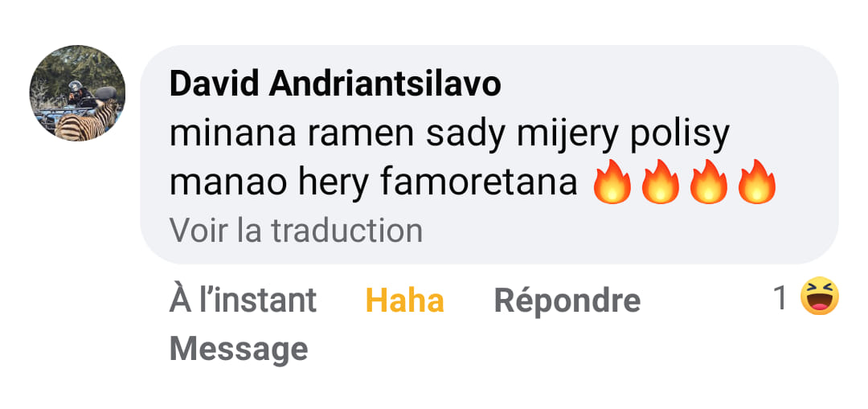Click the word famoretana in the comment
This screenshot has height=409, width=868.
coord(478,182)
